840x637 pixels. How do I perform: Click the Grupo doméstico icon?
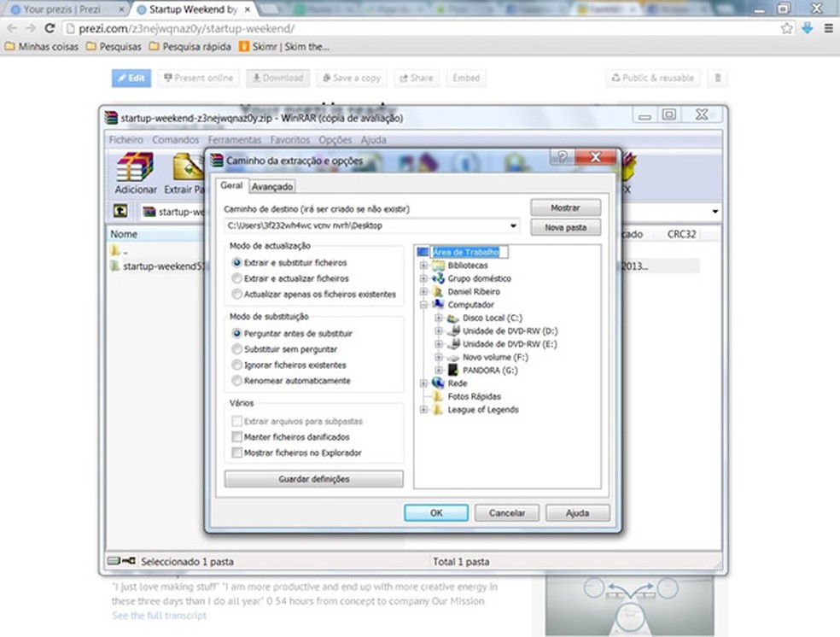pyautogui.click(x=438, y=278)
